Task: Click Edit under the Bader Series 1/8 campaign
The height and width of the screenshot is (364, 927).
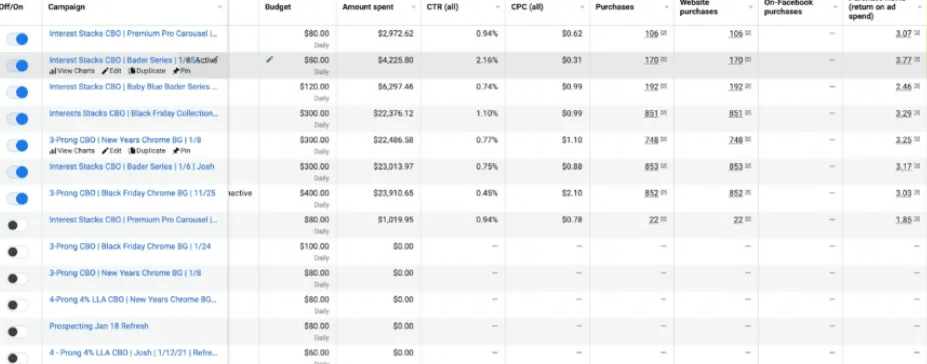Action: (x=112, y=71)
